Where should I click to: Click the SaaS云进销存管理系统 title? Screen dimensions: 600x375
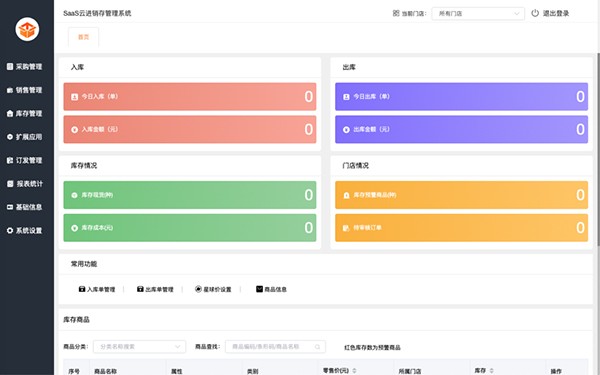(97, 13)
